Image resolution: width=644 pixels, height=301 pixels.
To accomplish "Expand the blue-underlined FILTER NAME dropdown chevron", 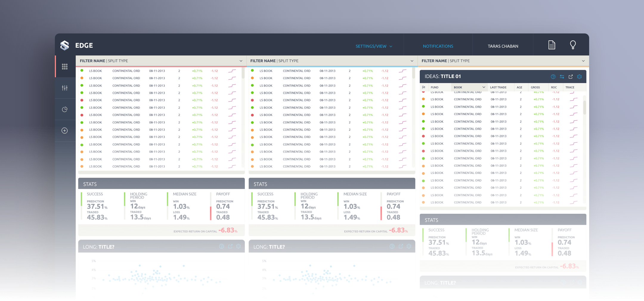I will [x=412, y=61].
